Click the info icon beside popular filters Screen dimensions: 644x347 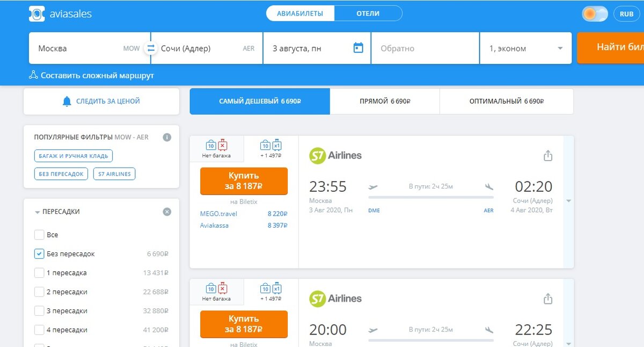pos(167,137)
